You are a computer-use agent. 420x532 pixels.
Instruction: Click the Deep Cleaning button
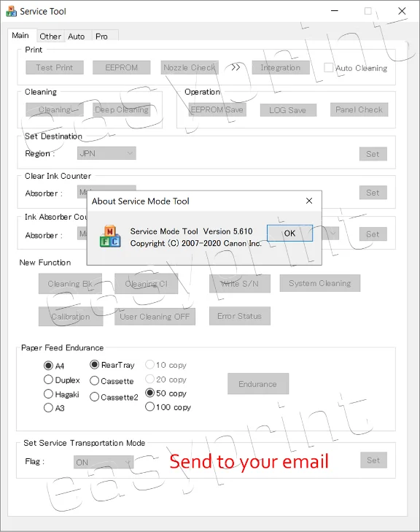point(121,109)
